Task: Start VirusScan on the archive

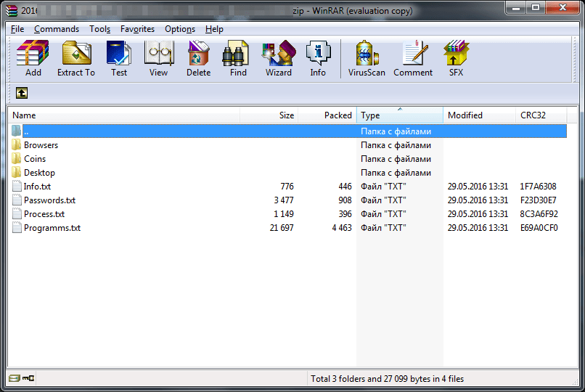Action: tap(367, 58)
